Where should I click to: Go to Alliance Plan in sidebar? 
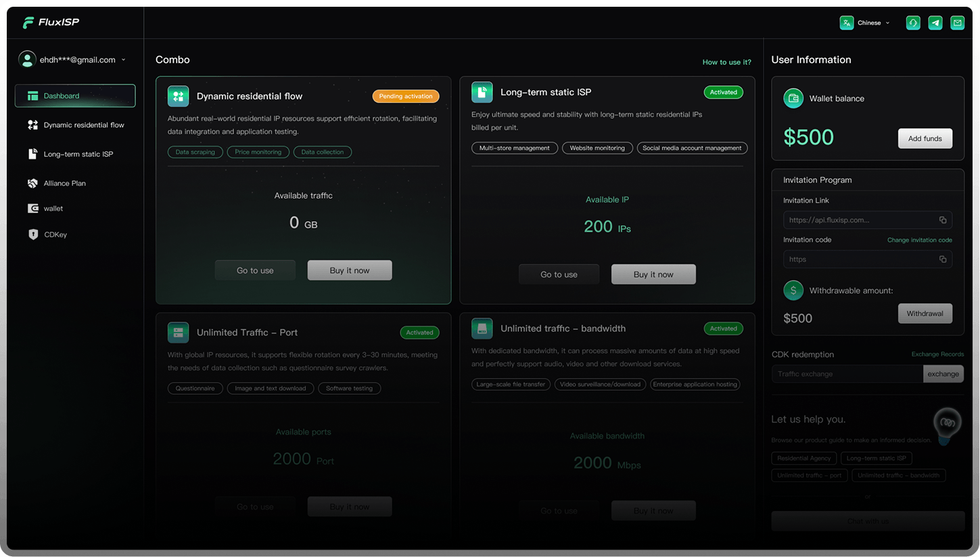[64, 183]
